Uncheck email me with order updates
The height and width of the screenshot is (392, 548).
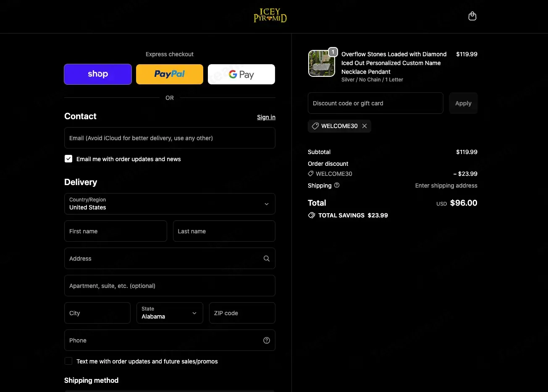click(68, 159)
